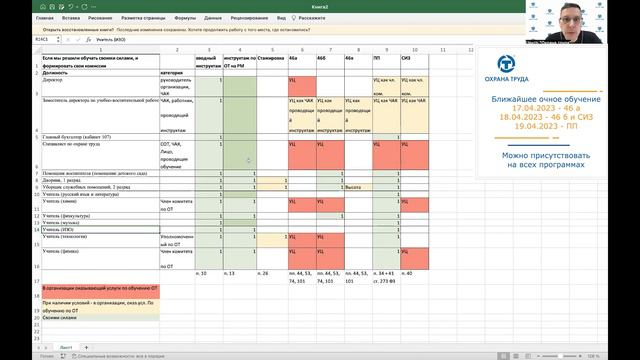Viewport: 640px width, 360px height.
Task: Click the selected Учитель (ИЗО) cell
Action: (100, 230)
